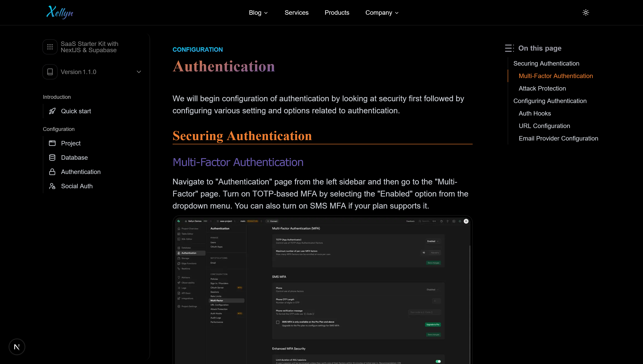Image resolution: width=643 pixels, height=364 pixels.
Task: Jump to Multi-Factor Authentication in table of contents
Action: (x=556, y=76)
